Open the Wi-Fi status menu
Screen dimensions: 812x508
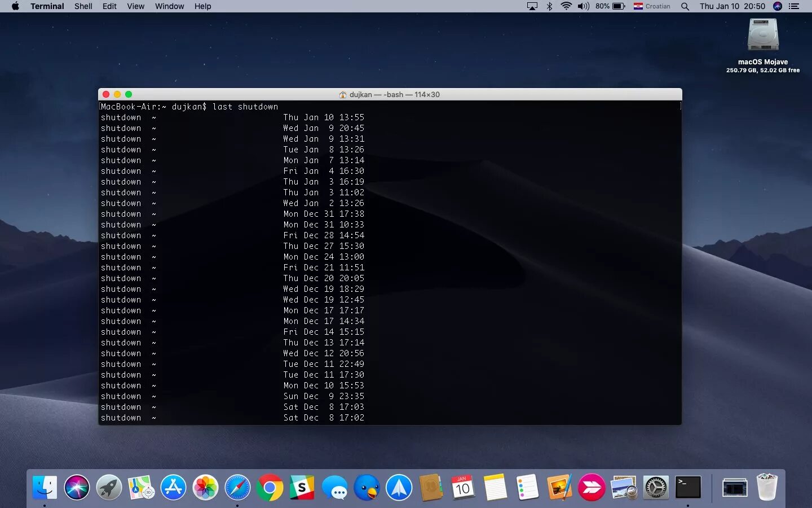(566, 6)
